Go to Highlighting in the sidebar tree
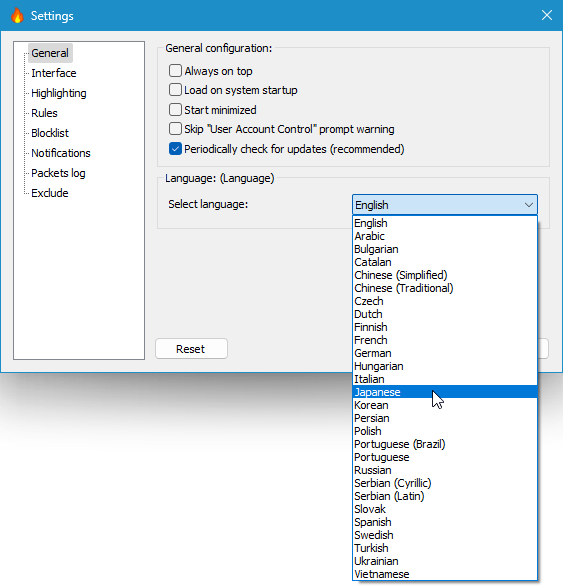563x586 pixels. (x=59, y=93)
